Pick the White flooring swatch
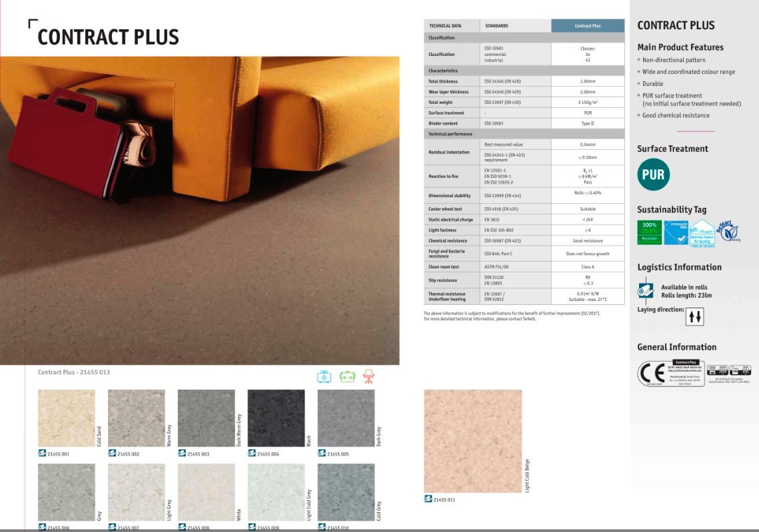This screenshot has height=532, width=759. (206, 492)
